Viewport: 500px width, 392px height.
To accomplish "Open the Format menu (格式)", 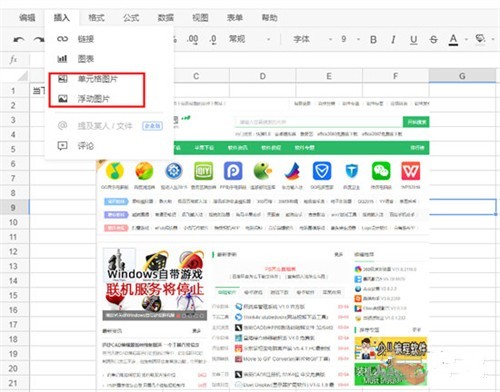I will point(96,18).
